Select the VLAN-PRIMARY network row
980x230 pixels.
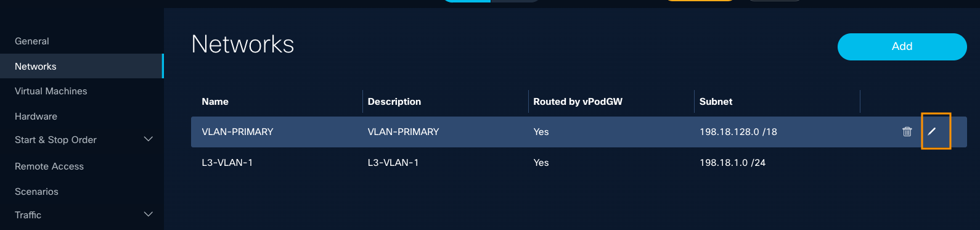[579, 132]
